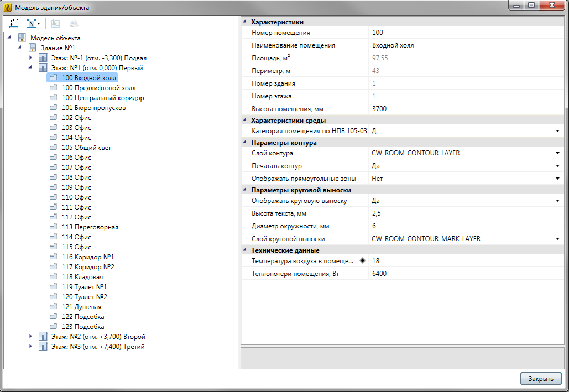Click the floor icon of Этаж №3 Третий
The width and height of the screenshot is (569, 392).
(43, 346)
